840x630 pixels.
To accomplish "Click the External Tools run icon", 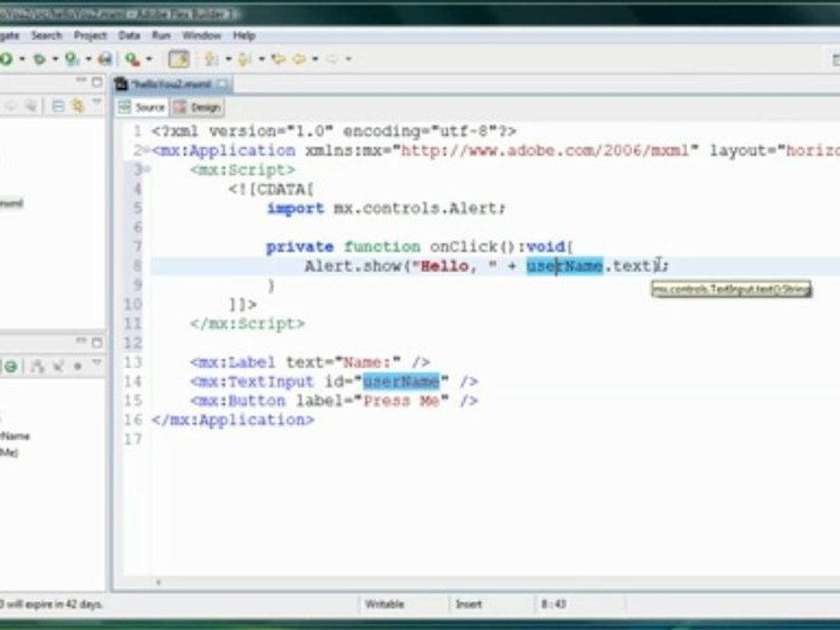I will (x=133, y=59).
